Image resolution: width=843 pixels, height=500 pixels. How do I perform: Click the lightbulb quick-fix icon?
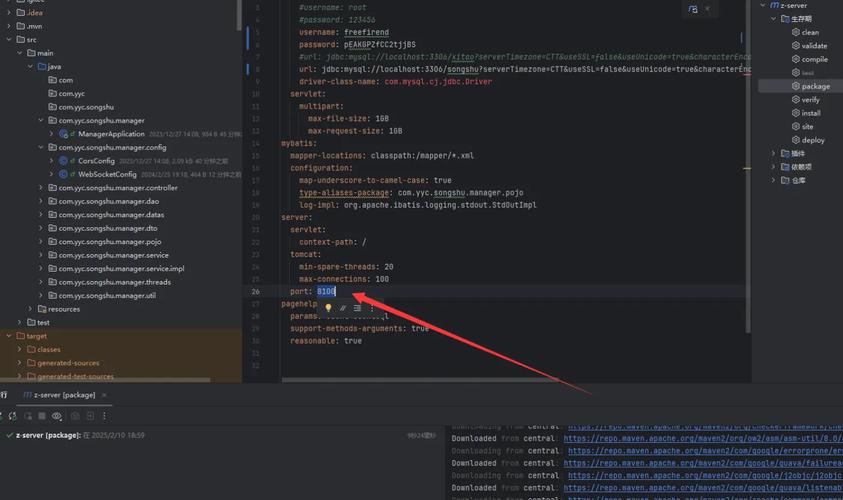328,308
